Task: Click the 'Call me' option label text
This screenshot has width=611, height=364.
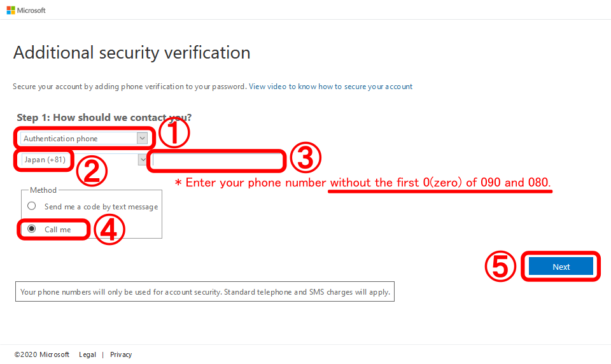Action: (x=58, y=230)
